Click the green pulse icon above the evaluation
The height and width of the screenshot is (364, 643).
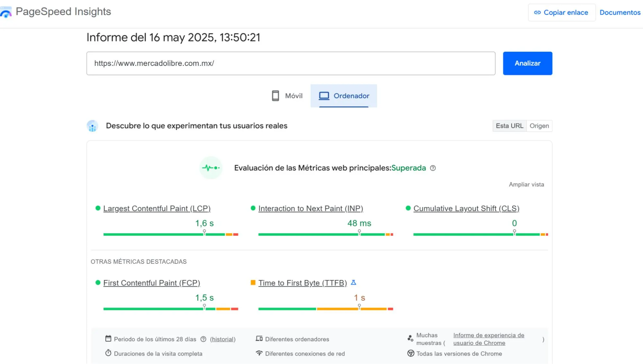pyautogui.click(x=211, y=168)
